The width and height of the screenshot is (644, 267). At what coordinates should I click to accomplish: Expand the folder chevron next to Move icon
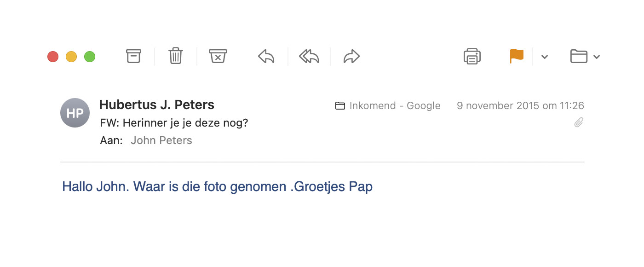[x=597, y=57]
